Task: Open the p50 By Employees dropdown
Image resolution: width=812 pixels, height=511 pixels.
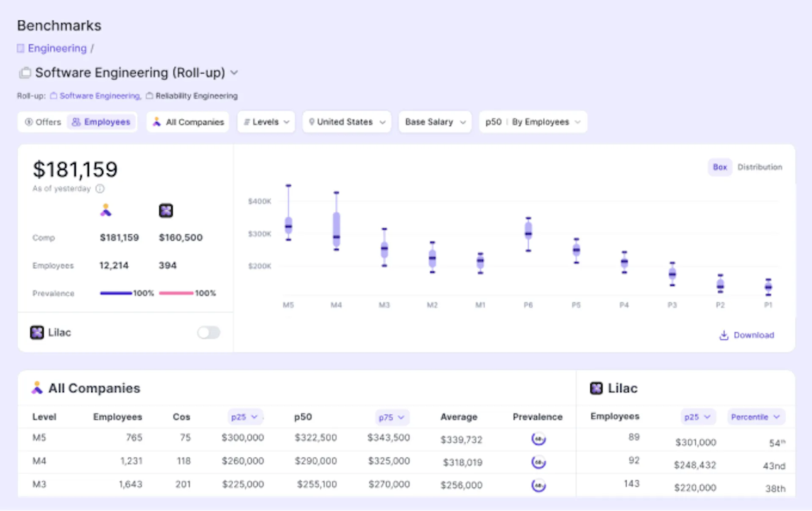Action: 533,122
